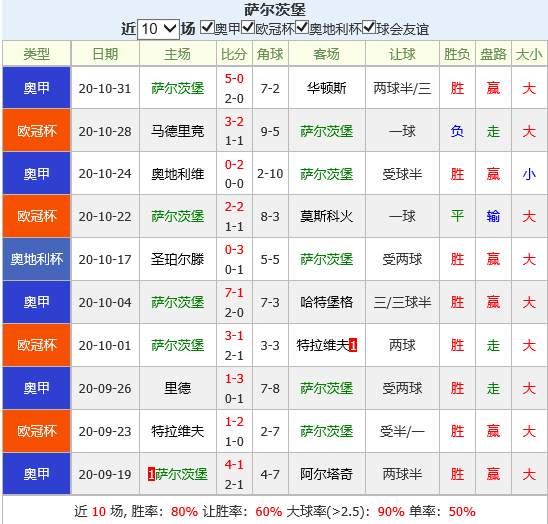Click the 盘路 column header
Image resolution: width=548 pixels, height=524 pixels.
pyautogui.click(x=493, y=54)
